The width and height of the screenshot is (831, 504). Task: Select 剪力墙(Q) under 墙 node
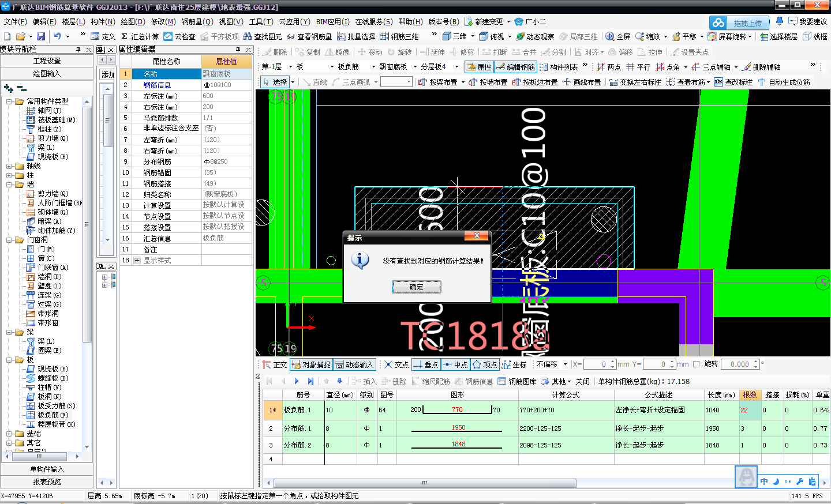(53, 194)
